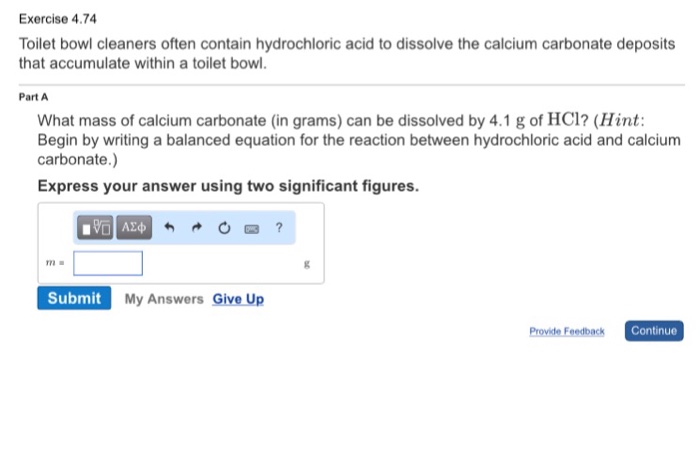Viewport: 700px width, 452px height.
Task: Click the redo arrow in answer toolbar
Action: (x=196, y=228)
